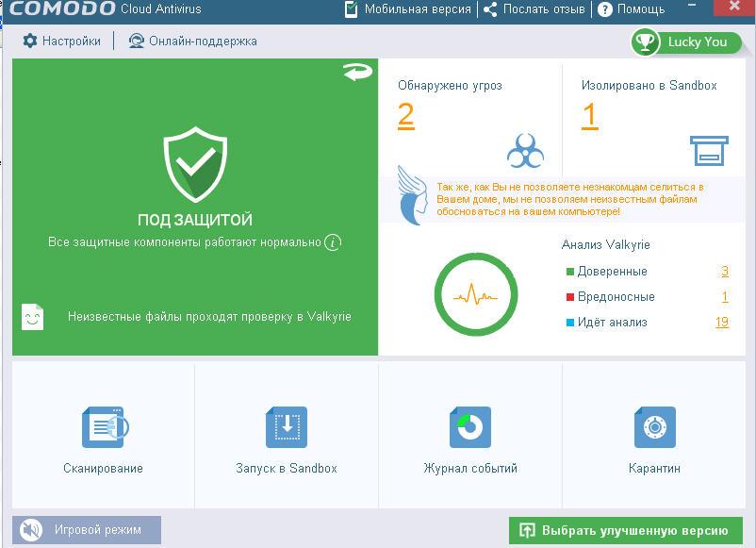756x548 pixels.
Task: Click the Вредоносные label
Action: click(x=616, y=297)
